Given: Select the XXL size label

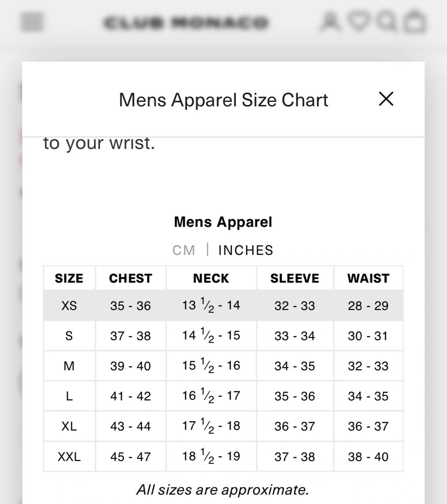Looking at the screenshot, I should point(69,457).
